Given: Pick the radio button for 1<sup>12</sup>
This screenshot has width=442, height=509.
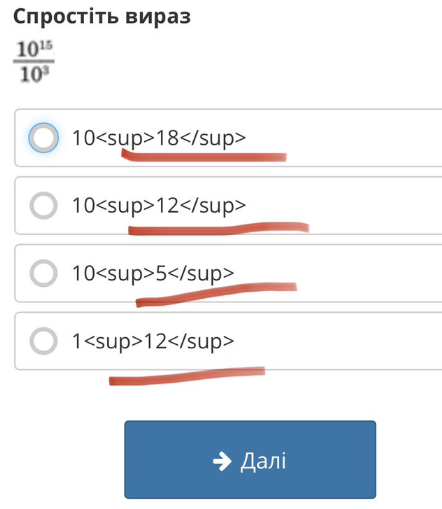Looking at the screenshot, I should tap(43, 341).
